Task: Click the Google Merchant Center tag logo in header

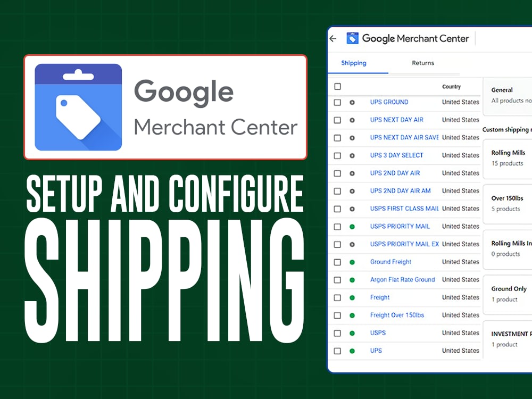Action: coord(352,38)
